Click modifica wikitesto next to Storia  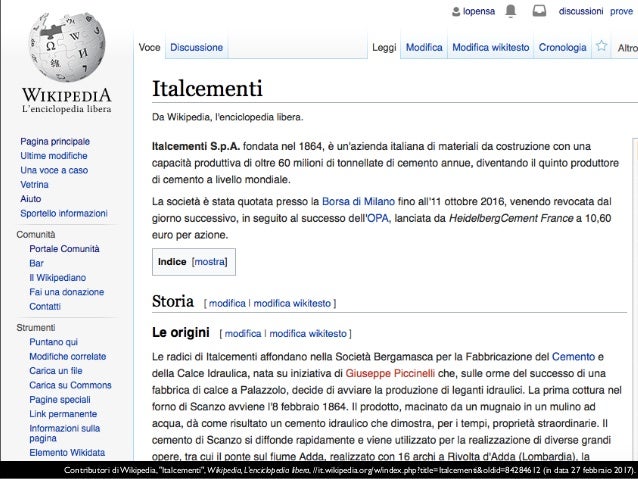point(292,304)
